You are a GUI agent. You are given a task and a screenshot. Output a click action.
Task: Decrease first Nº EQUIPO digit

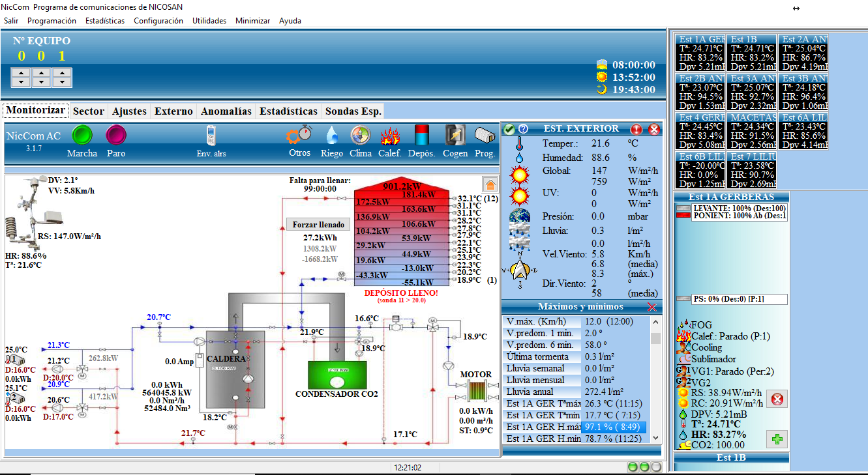(22, 83)
